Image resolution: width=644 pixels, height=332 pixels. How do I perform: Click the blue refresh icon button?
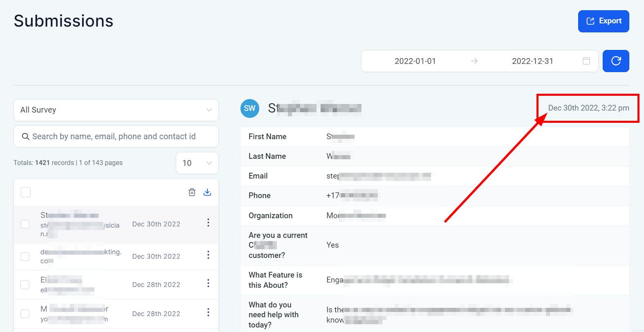pyautogui.click(x=615, y=61)
